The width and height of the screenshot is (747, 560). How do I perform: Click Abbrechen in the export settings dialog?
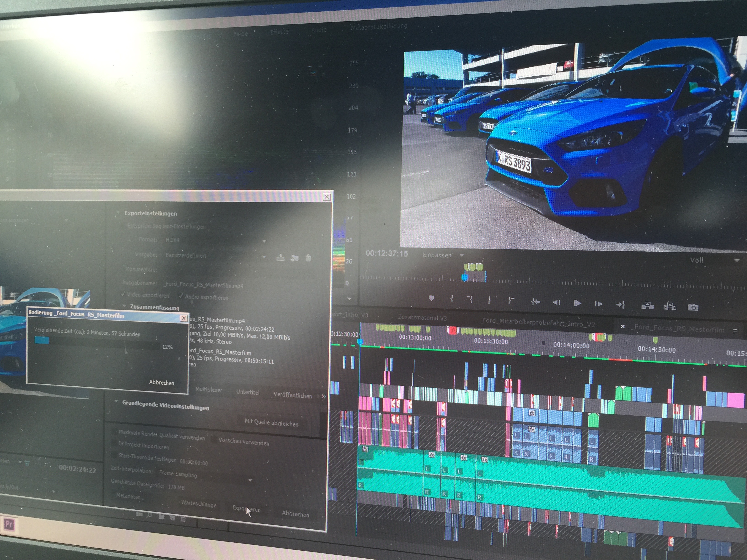tap(295, 513)
